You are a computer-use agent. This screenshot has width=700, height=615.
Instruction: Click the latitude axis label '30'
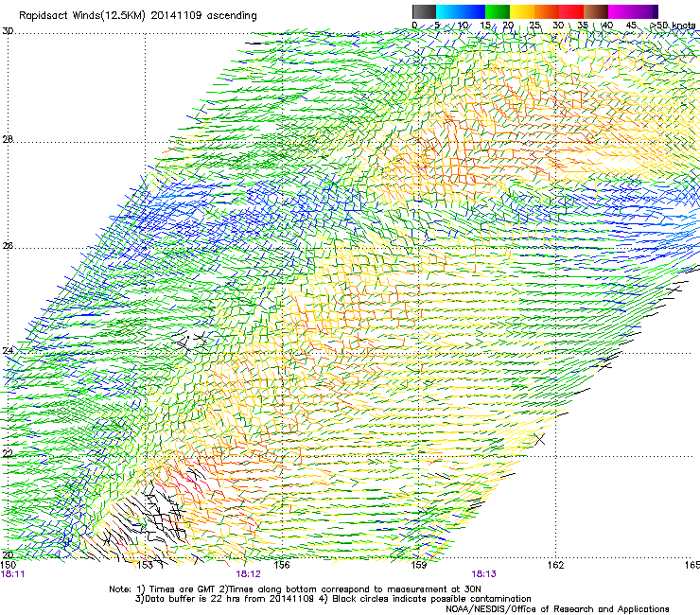point(8,31)
